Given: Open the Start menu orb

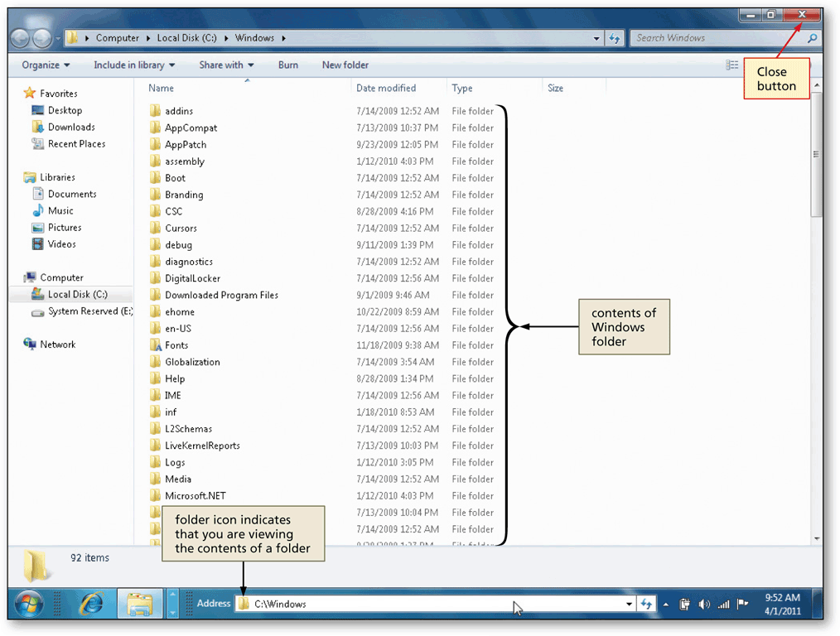Looking at the screenshot, I should tap(29, 604).
